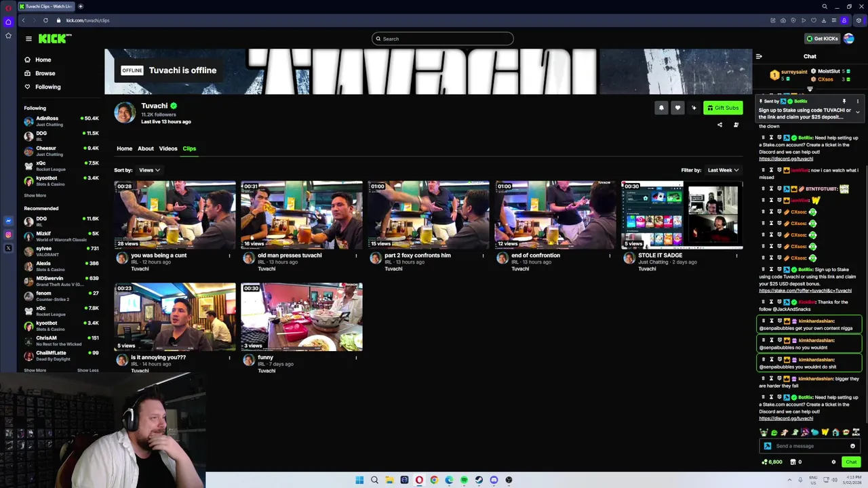Open the Sort by Views dropdown
The height and width of the screenshot is (488, 868).
click(149, 170)
